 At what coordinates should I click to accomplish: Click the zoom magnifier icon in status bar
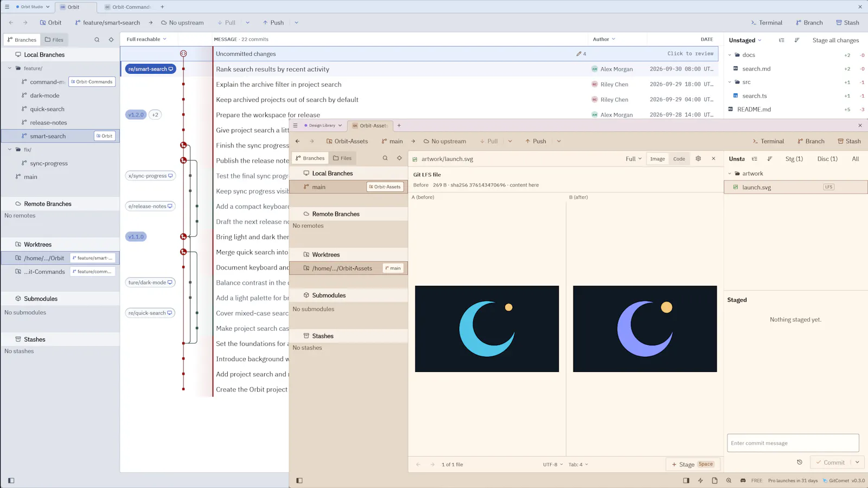[x=729, y=480]
